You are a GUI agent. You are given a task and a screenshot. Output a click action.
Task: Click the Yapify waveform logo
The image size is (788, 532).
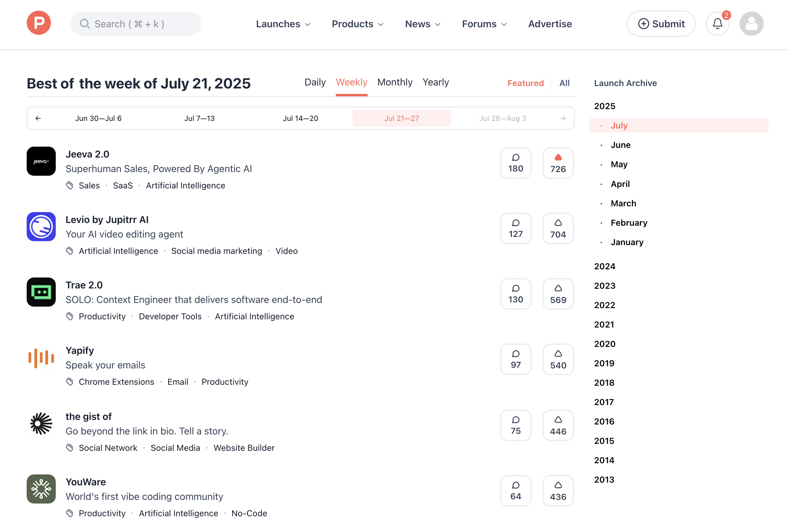41,358
